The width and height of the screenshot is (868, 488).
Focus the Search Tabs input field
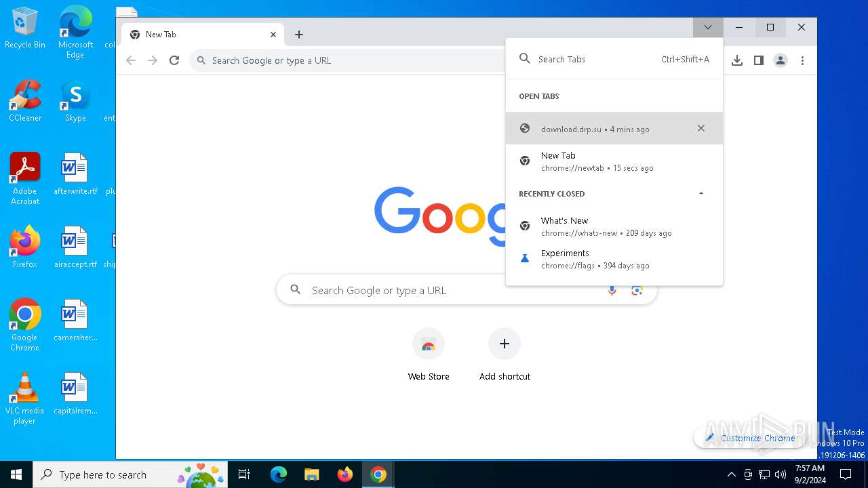[614, 59]
